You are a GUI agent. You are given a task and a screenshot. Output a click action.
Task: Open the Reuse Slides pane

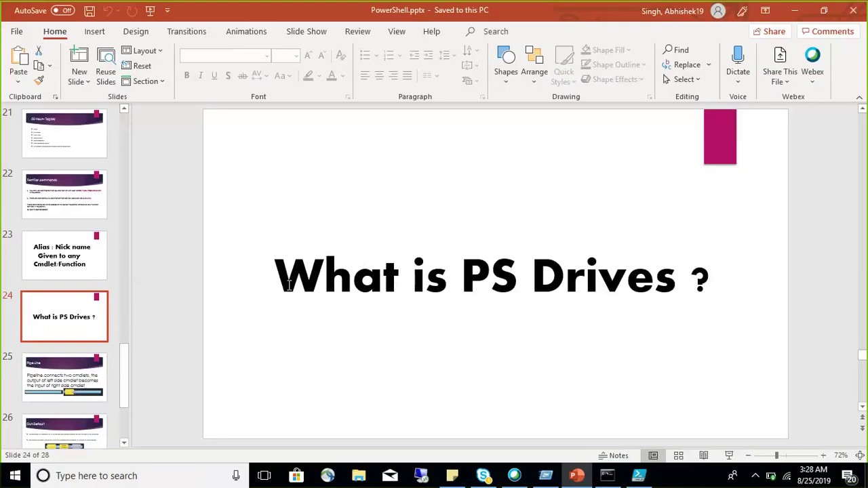[106, 66]
